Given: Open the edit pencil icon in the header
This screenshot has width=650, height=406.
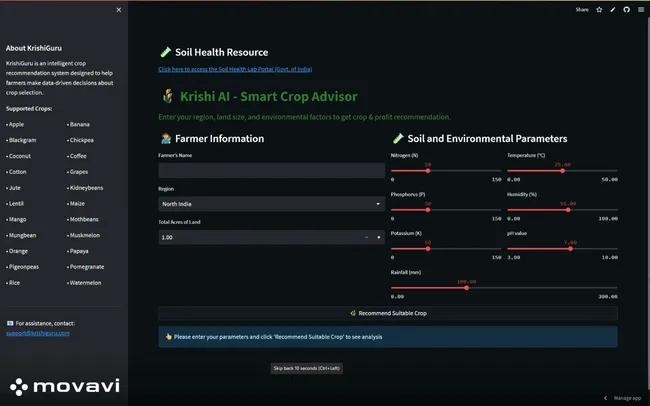Looking at the screenshot, I should (613, 10).
